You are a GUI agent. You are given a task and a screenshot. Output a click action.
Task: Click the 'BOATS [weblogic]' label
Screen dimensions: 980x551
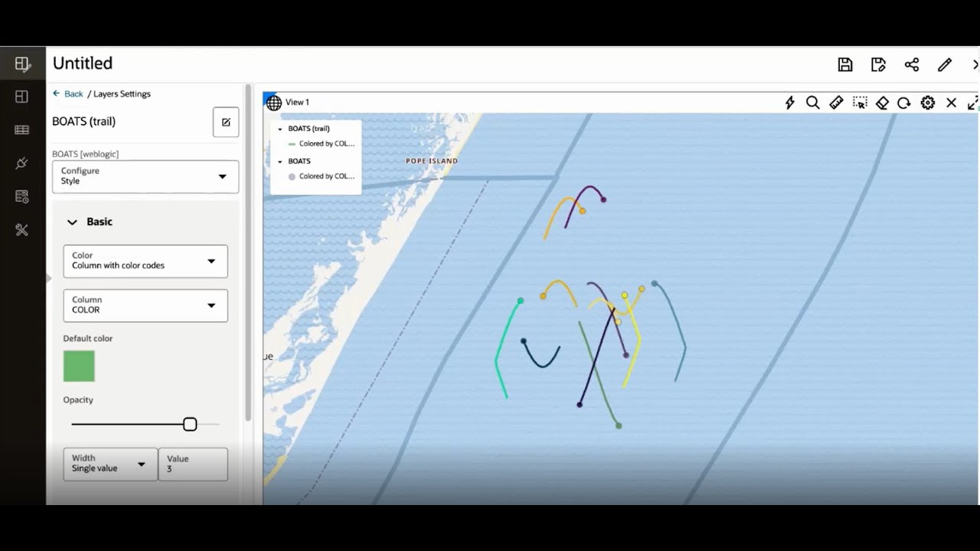pyautogui.click(x=86, y=154)
